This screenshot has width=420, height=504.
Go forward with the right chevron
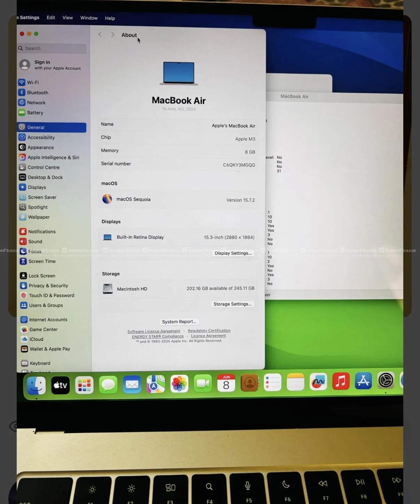[112, 35]
